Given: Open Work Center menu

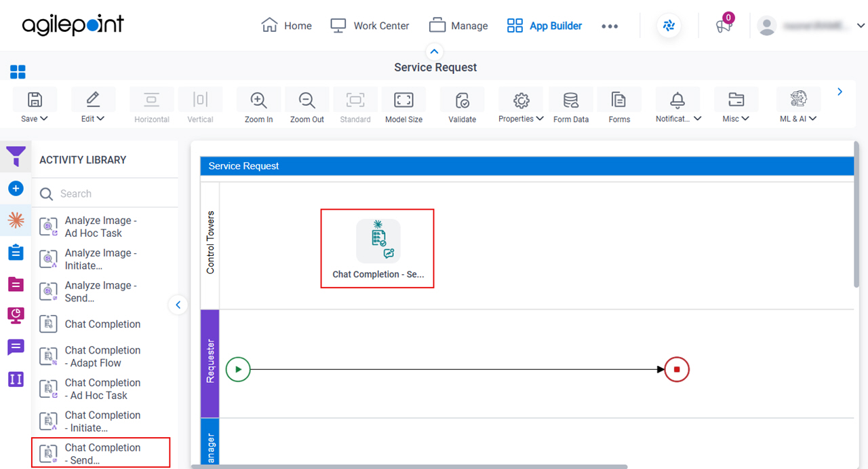Looking at the screenshot, I should [x=370, y=26].
